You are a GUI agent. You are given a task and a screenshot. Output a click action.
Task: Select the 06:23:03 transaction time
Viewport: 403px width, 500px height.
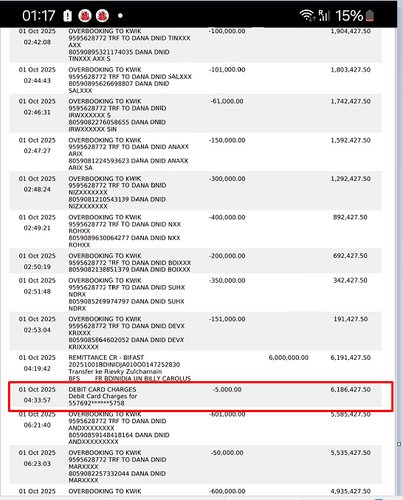pos(37,464)
